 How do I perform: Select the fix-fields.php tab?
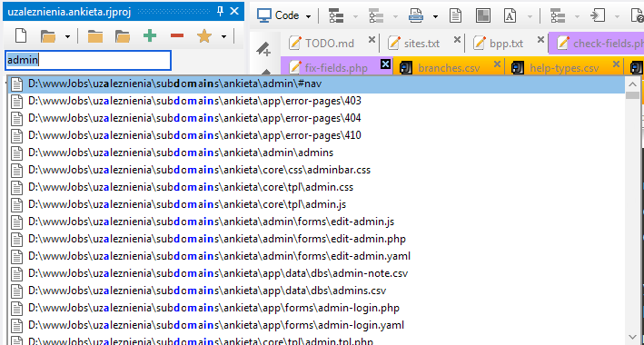coord(336,67)
